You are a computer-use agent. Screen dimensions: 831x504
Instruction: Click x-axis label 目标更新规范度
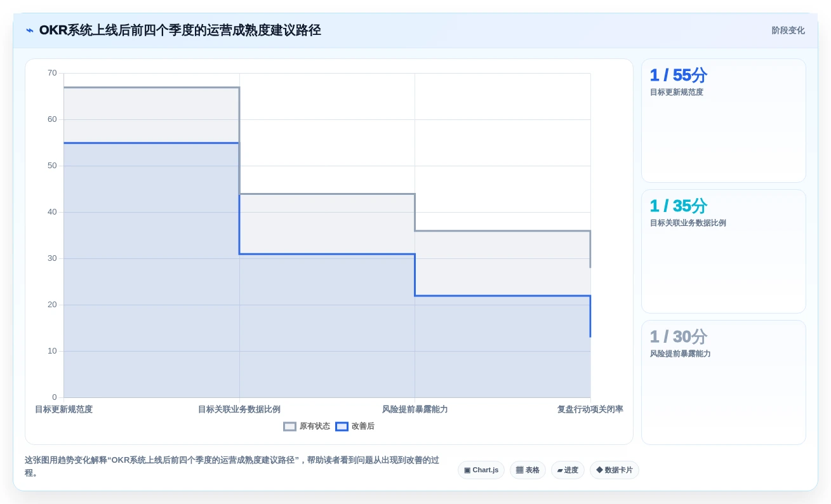63,409
